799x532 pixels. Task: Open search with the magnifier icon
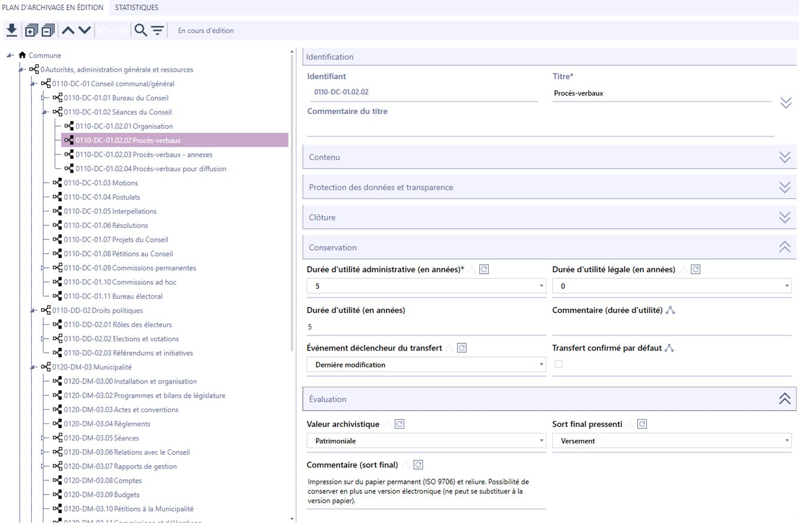[140, 30]
